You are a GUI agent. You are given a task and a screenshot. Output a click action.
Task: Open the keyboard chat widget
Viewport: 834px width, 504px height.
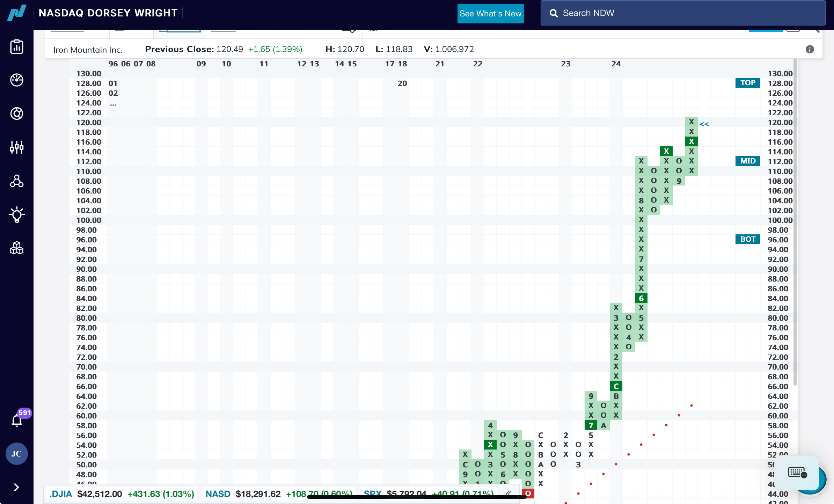pyautogui.click(x=797, y=473)
